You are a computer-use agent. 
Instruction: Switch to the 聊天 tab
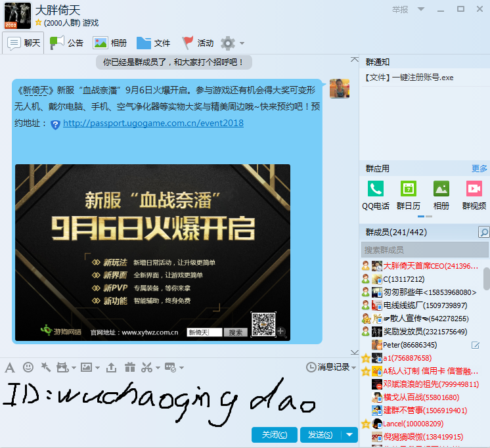(x=24, y=43)
